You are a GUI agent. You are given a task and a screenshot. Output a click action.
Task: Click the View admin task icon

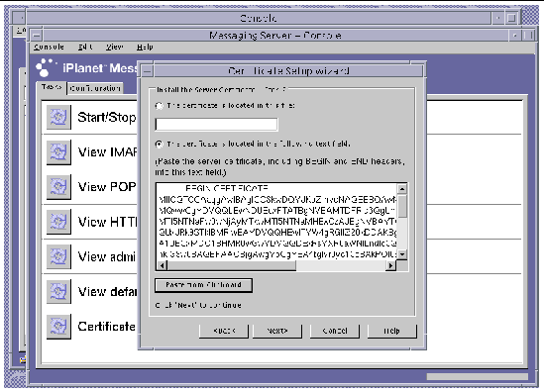click(58, 256)
